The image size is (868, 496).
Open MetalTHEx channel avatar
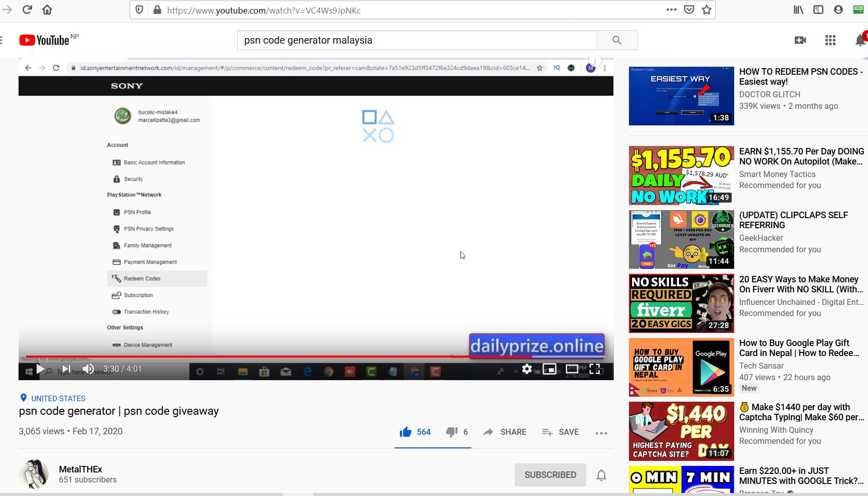click(x=34, y=474)
